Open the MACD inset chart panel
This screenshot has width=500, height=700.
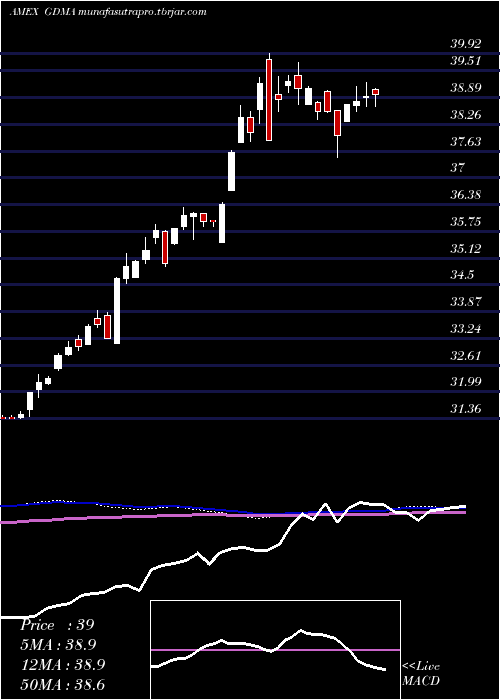click(275, 650)
